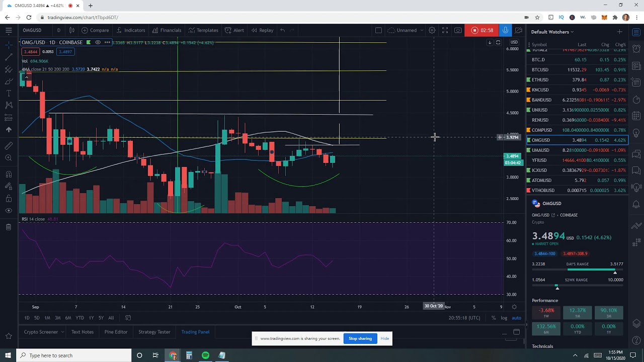The image size is (644, 362).
Task: Toggle percent scale
Action: (494, 318)
